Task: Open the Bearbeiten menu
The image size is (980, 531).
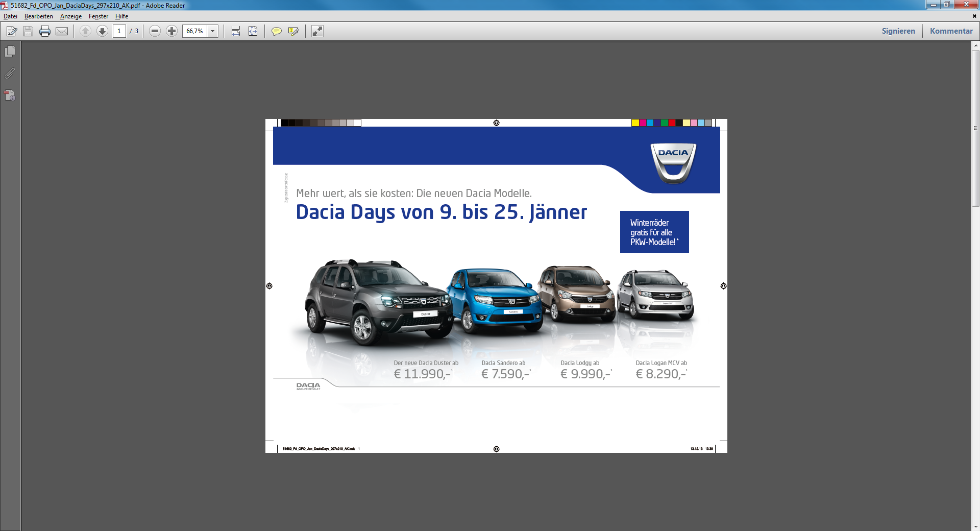Action: [39, 16]
